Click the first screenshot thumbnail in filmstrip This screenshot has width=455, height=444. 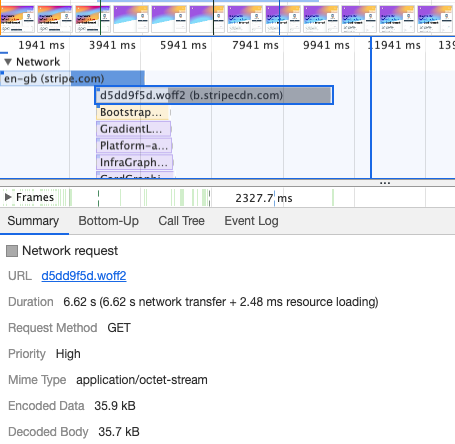click(x=17, y=19)
